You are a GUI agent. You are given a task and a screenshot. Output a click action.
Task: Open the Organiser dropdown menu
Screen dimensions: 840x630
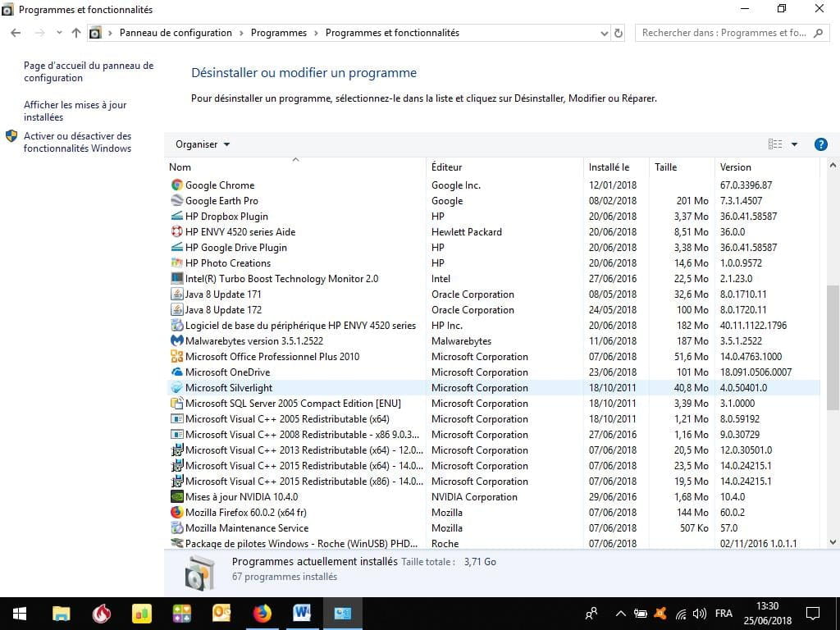[203, 144]
